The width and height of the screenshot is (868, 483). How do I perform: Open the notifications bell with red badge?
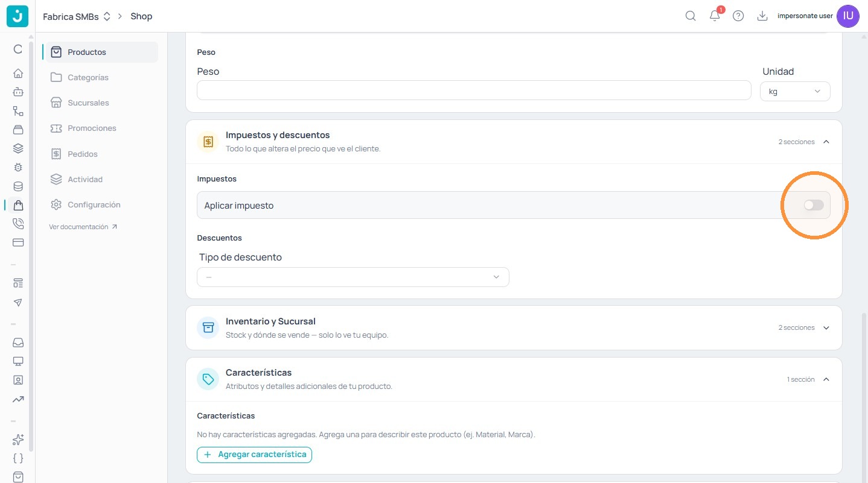click(x=715, y=15)
